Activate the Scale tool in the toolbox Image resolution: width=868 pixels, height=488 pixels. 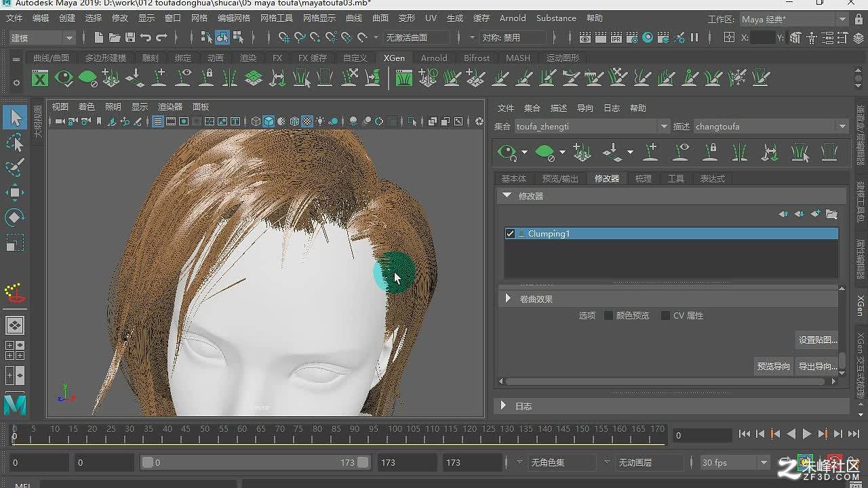click(x=15, y=243)
